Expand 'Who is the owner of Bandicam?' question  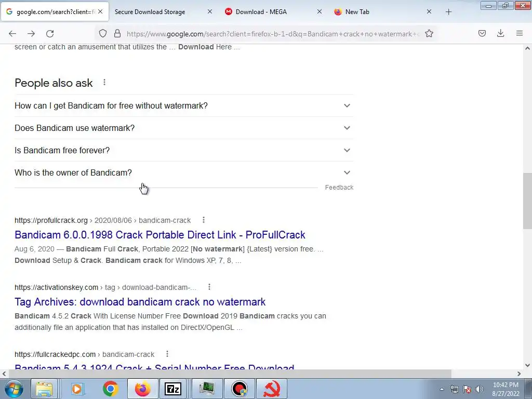tap(183, 172)
